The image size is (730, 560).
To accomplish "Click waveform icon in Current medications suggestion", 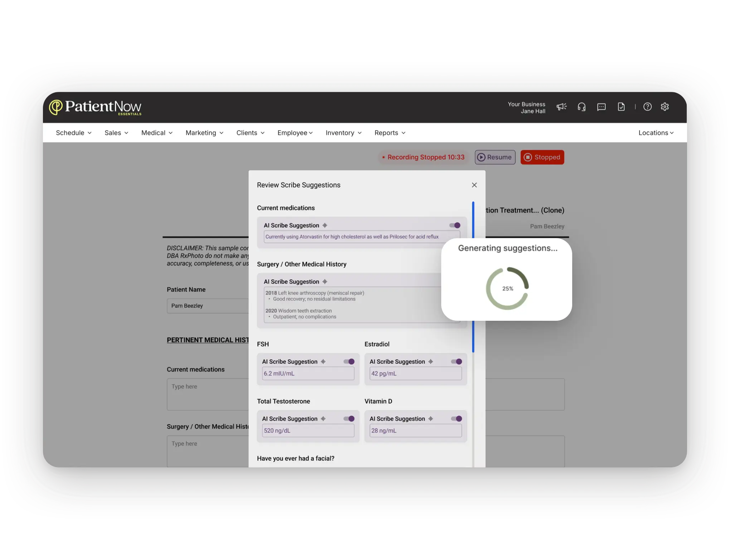I will (325, 225).
